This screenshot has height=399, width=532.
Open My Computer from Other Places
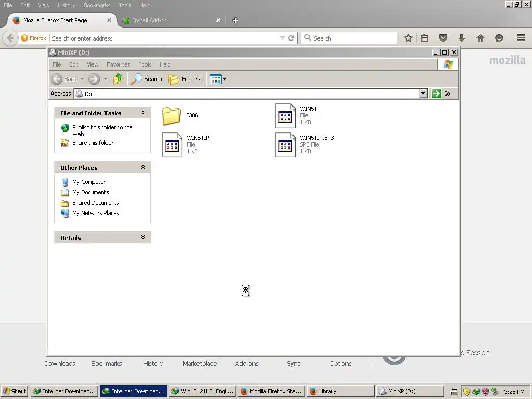click(88, 182)
